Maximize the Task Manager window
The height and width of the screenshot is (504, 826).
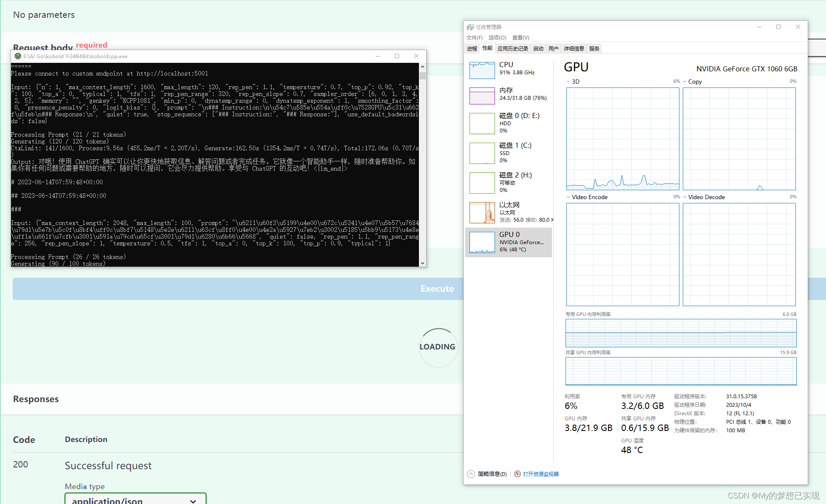pyautogui.click(x=778, y=27)
